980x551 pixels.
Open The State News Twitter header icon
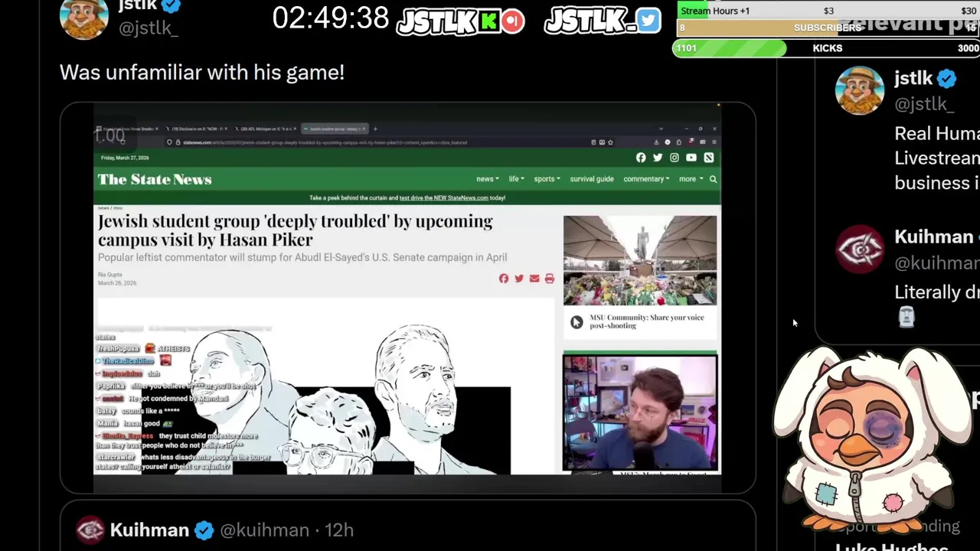pyautogui.click(x=658, y=158)
